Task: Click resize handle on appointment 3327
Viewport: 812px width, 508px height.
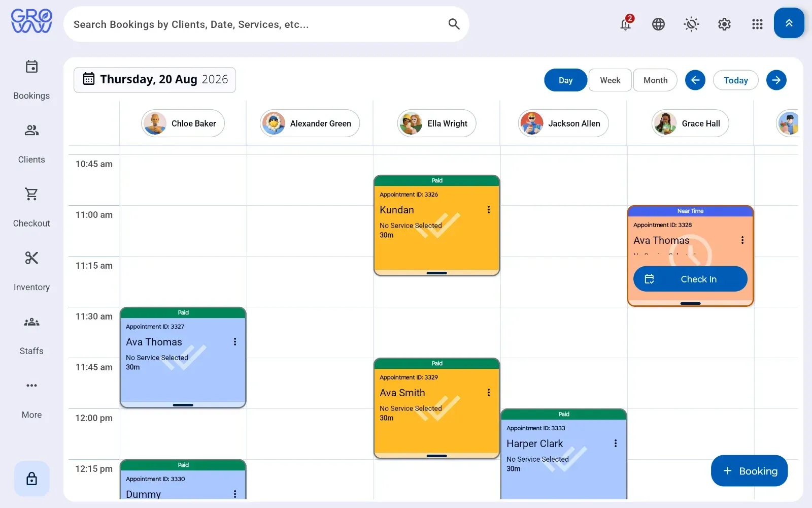Action: click(183, 405)
